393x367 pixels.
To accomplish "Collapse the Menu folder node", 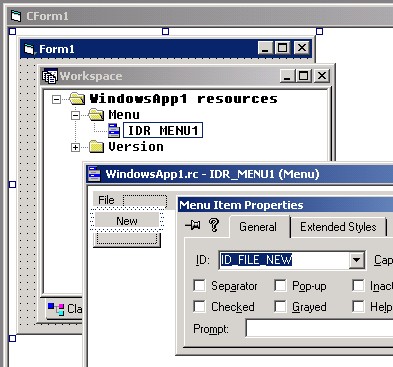I will click(76, 115).
